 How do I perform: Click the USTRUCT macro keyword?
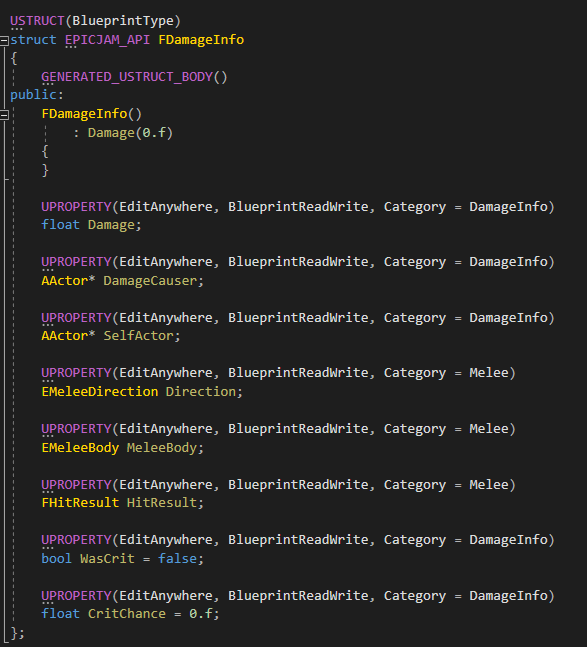pyautogui.click(x=37, y=21)
